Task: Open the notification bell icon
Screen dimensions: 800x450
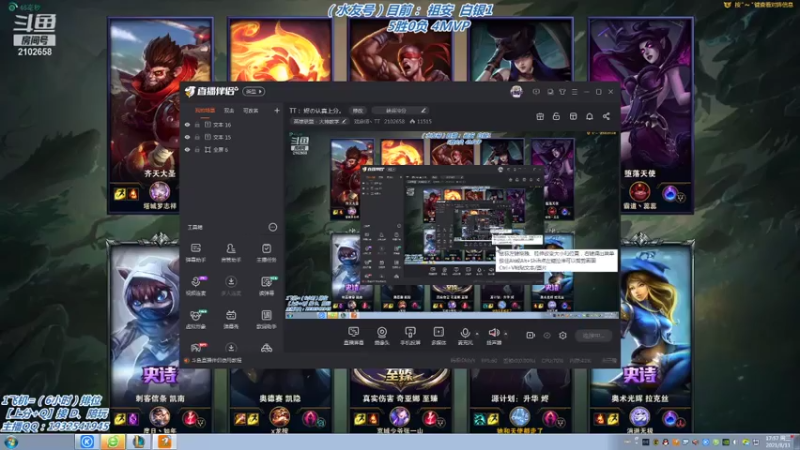Action: (x=589, y=116)
